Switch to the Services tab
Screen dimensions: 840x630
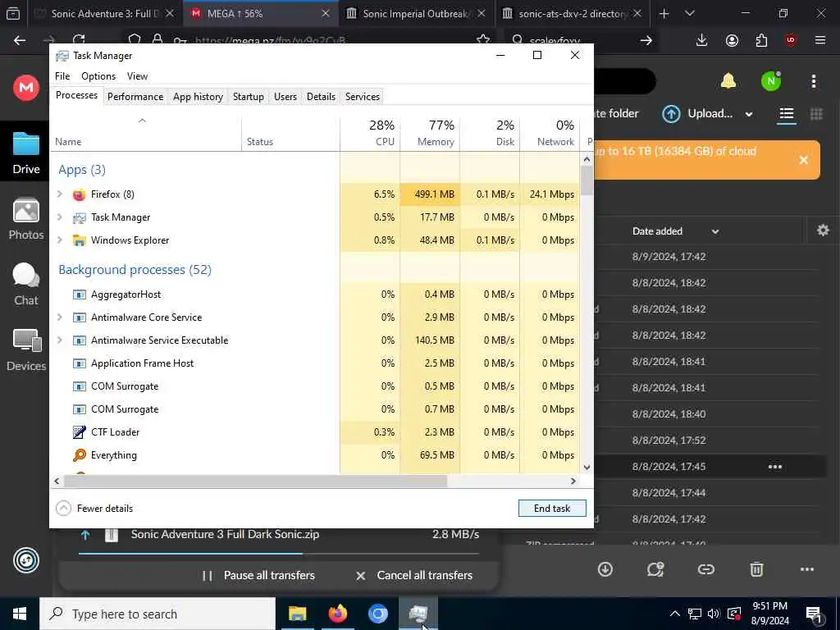(x=362, y=97)
